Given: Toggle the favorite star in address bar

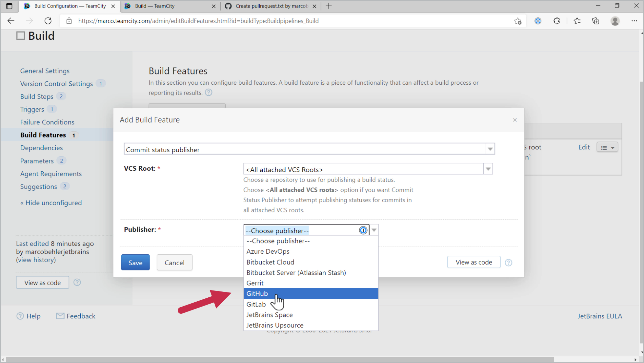Looking at the screenshot, I should (x=518, y=21).
